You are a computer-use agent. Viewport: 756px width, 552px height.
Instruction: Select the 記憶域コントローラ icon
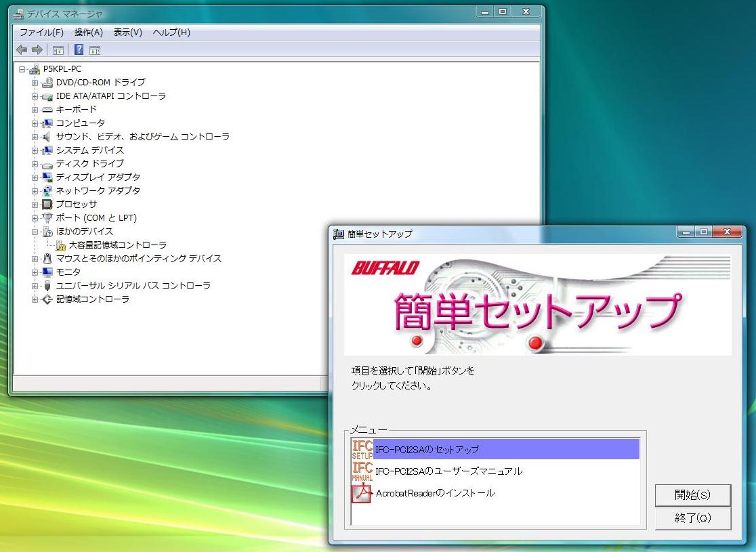pyautogui.click(x=47, y=299)
